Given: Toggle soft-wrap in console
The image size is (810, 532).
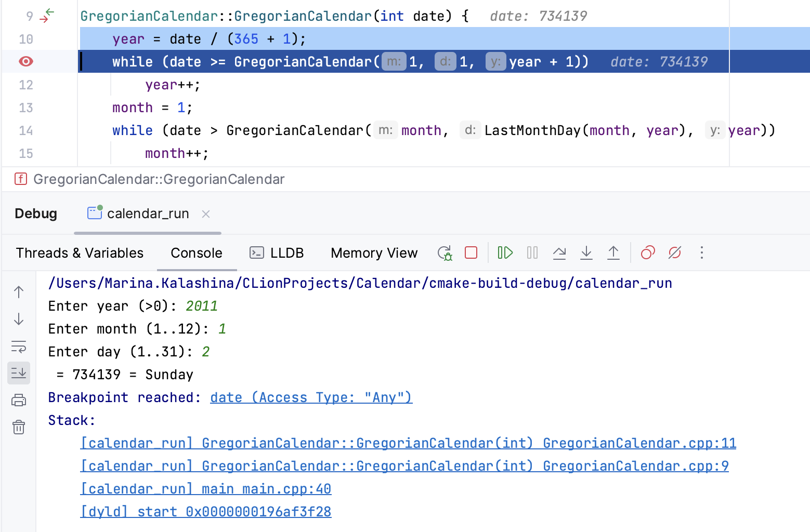Looking at the screenshot, I should pyautogui.click(x=19, y=347).
